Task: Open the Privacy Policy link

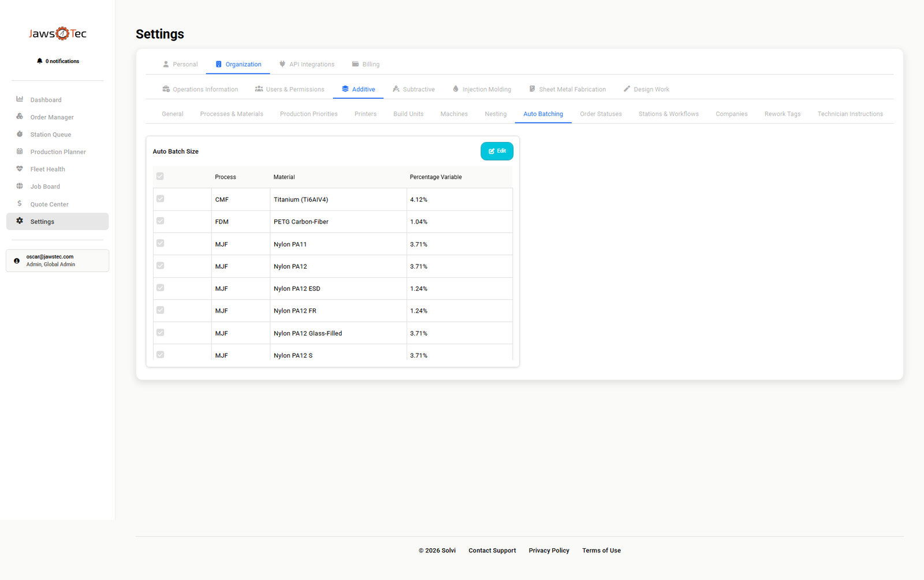Action: point(549,551)
